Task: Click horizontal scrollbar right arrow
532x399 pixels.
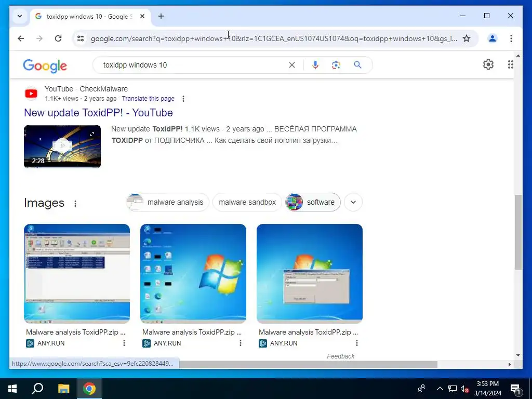Action: tap(509, 364)
